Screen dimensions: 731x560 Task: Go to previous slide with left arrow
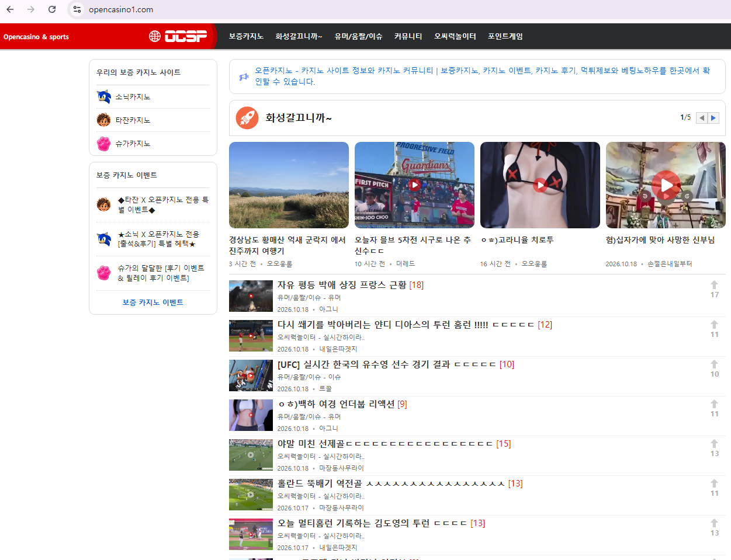coord(702,118)
